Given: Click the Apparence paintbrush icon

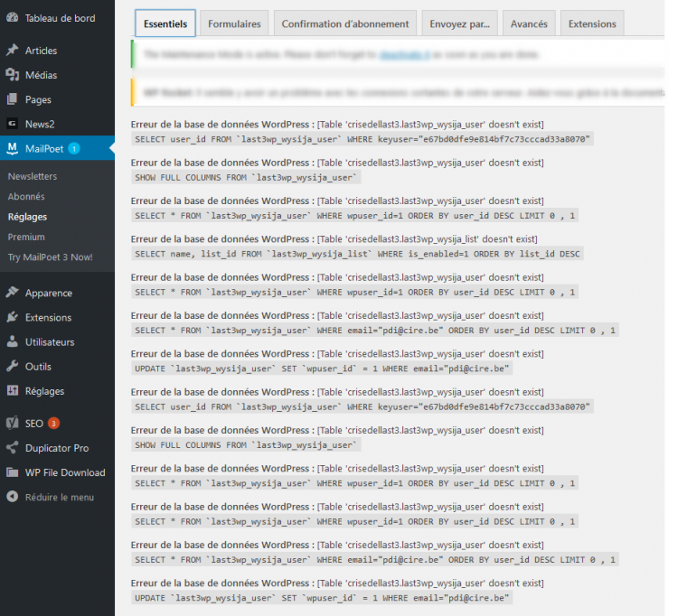Looking at the screenshot, I should [13, 292].
